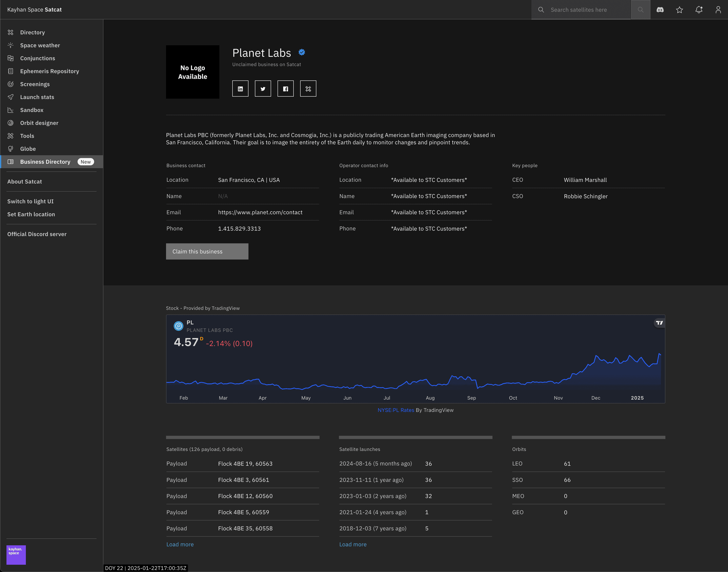Open notifications bell icon
This screenshot has height=572, width=728.
coord(699,10)
